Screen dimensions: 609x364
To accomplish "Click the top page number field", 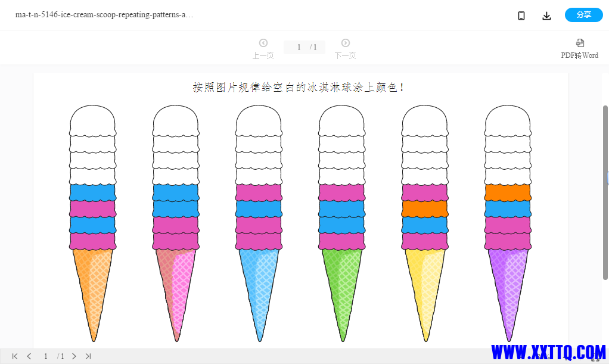I will (x=299, y=47).
